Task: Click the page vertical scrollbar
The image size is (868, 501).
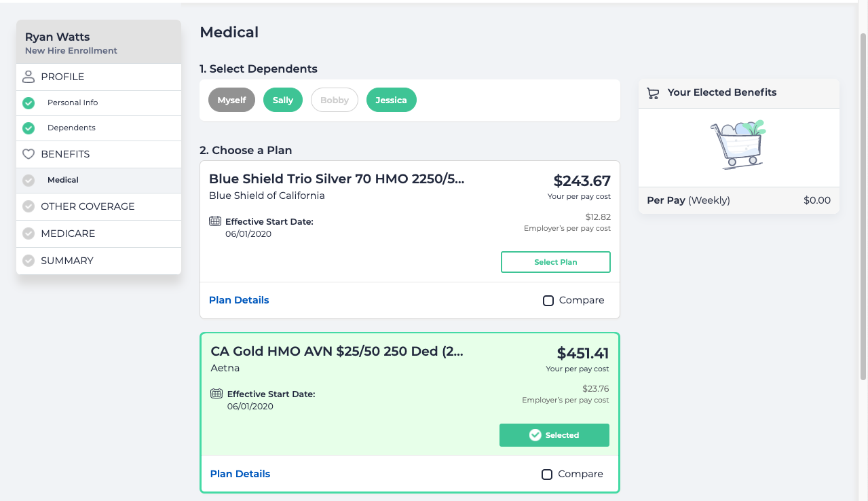Action: (863, 204)
